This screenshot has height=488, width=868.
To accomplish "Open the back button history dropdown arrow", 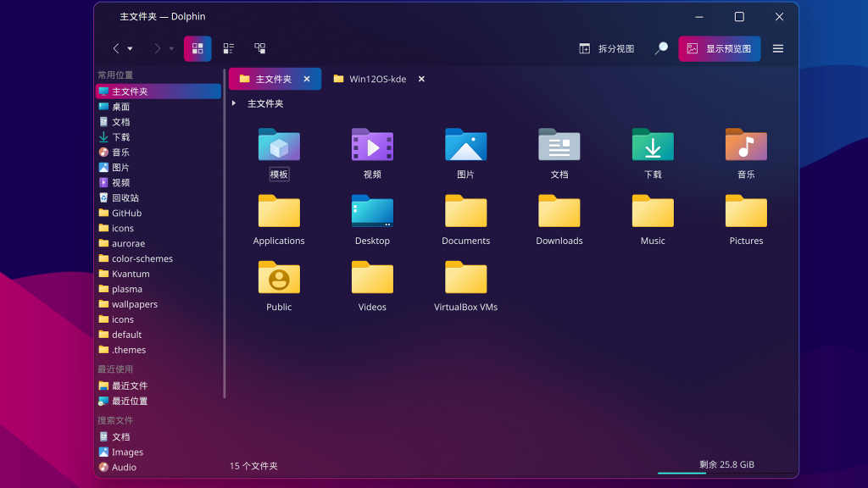I will tap(130, 48).
